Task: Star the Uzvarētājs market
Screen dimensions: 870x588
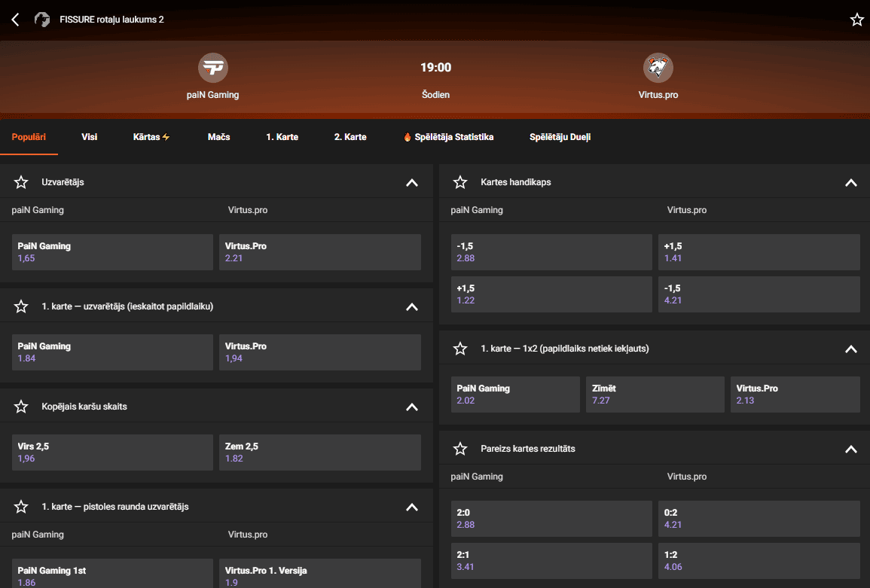Action: click(21, 182)
